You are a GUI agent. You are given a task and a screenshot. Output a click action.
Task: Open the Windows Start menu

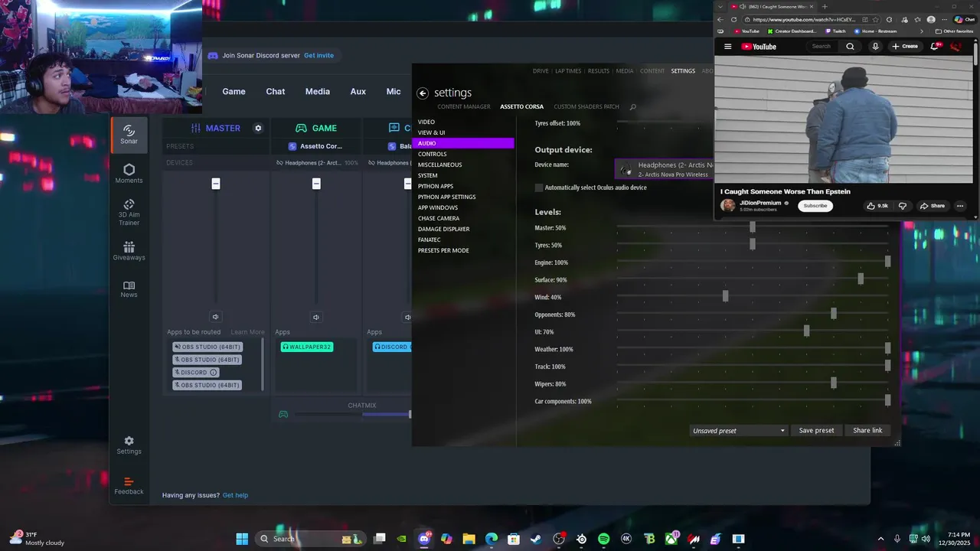coord(242,539)
